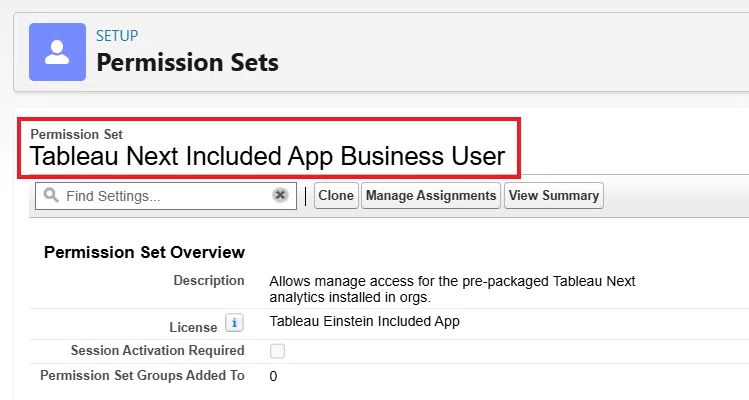
Task: Click the Clone button
Action: tap(336, 195)
